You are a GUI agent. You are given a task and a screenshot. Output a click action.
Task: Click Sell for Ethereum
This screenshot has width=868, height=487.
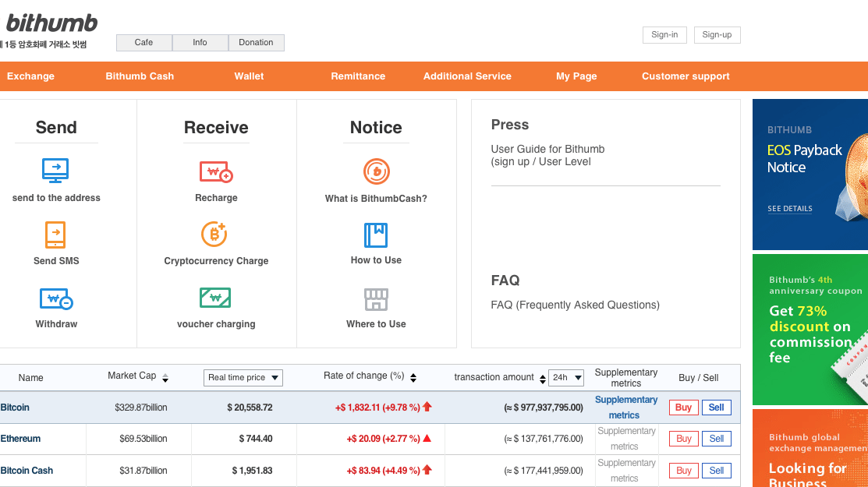[x=717, y=439]
